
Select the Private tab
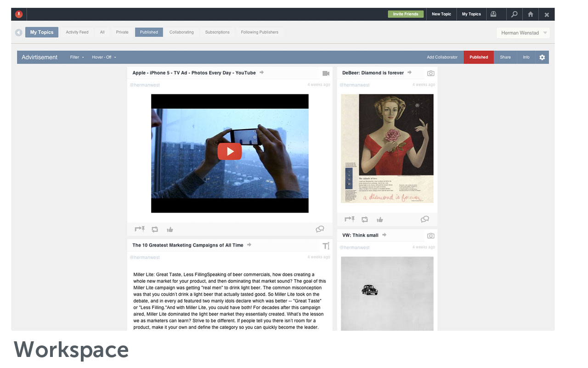(x=122, y=32)
